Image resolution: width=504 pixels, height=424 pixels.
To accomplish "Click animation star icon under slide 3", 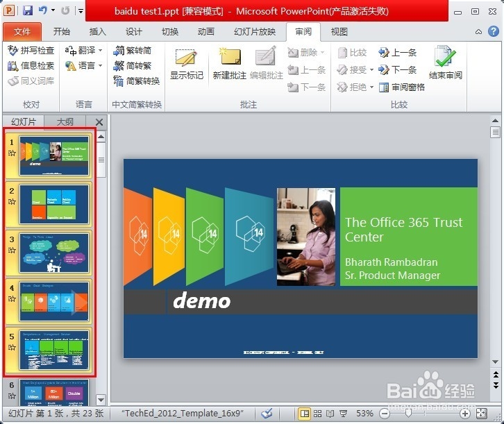I will 12,251.
